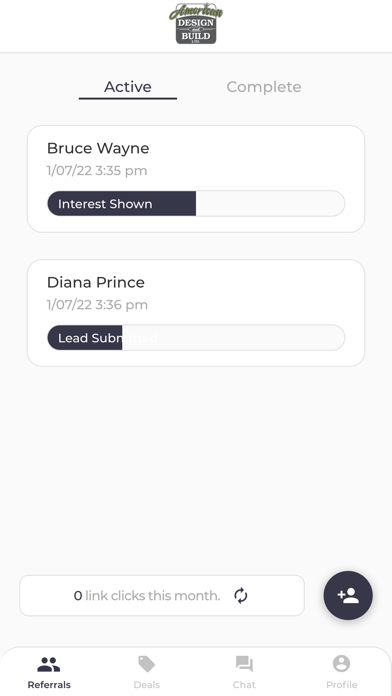Image resolution: width=392 pixels, height=696 pixels.
Task: Tap the Deals label in navigation
Action: tap(147, 684)
